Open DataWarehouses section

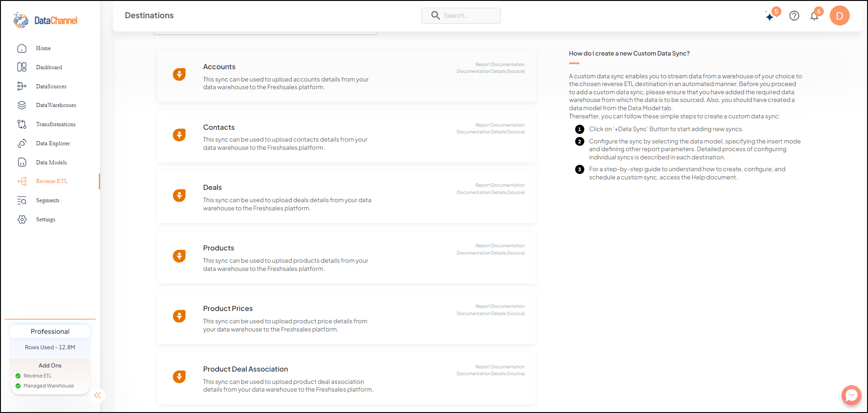(x=56, y=105)
